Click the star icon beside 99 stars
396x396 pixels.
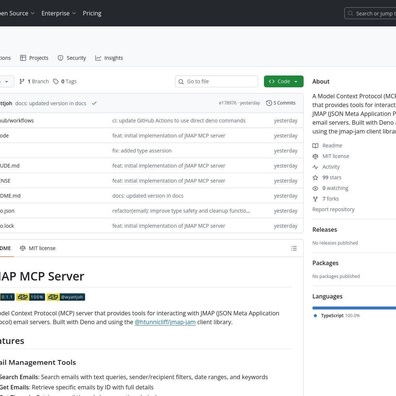(315, 177)
